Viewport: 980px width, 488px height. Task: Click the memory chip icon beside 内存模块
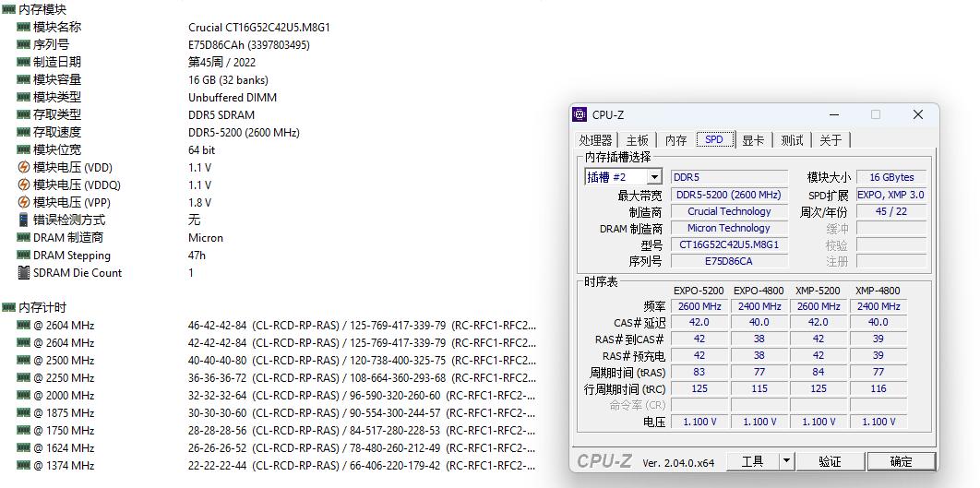coord(8,9)
